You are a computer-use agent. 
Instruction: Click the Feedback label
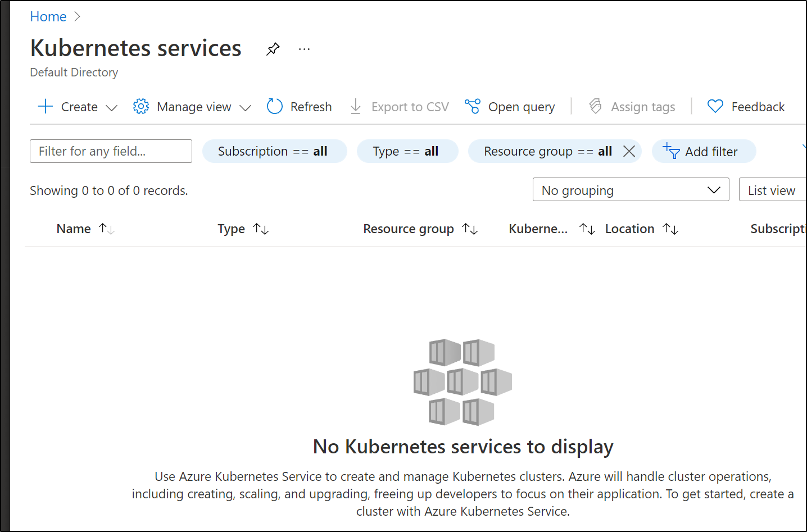click(x=758, y=107)
